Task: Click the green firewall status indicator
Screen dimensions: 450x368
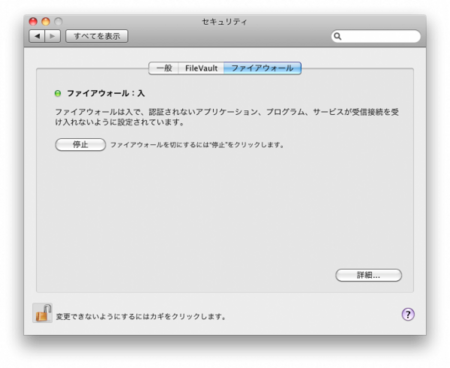Action: point(58,93)
